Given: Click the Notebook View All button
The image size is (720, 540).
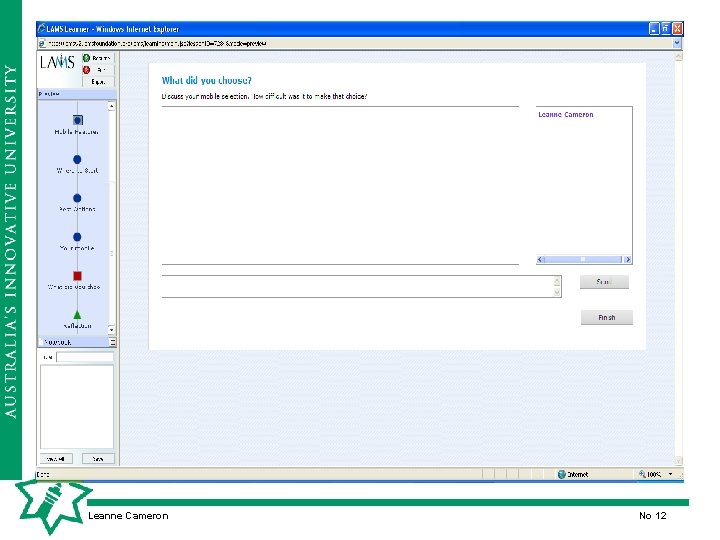Looking at the screenshot, I should pos(56,459).
